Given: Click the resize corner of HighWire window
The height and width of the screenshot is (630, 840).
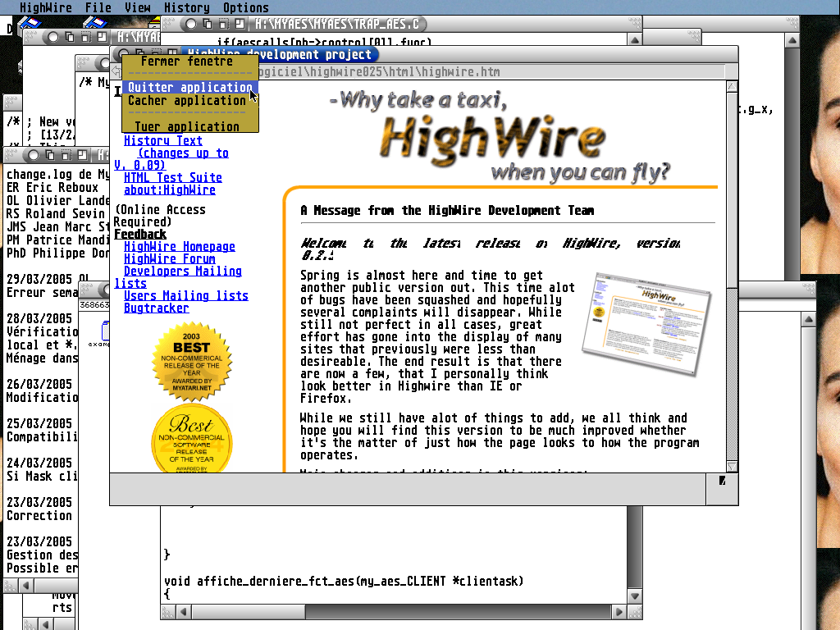Looking at the screenshot, I should pos(722,489).
